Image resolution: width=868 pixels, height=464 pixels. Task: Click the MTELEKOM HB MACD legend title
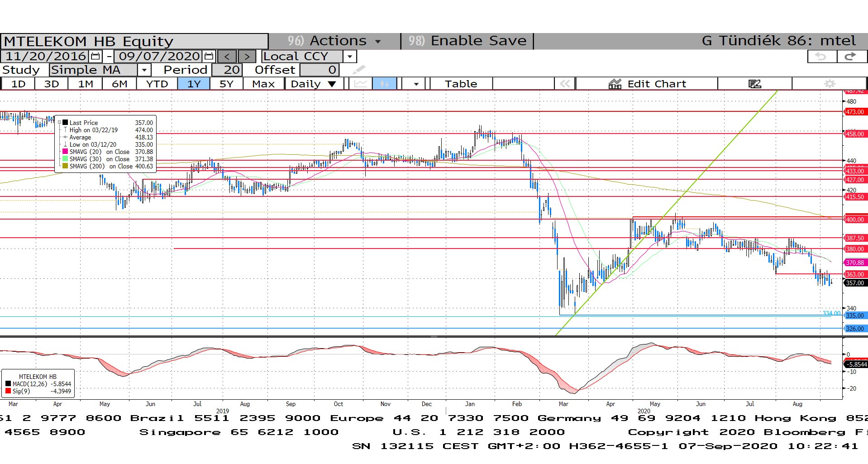coord(38,377)
